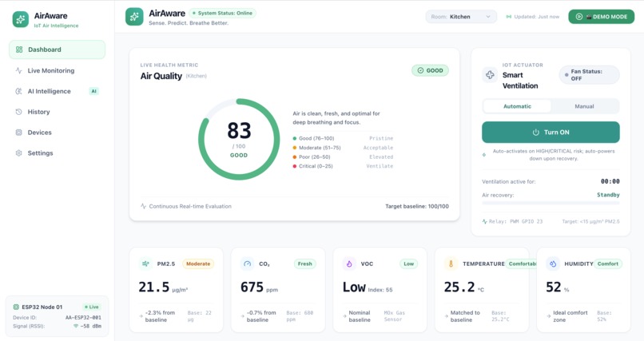The width and height of the screenshot is (644, 341).
Task: Click the Continuous Real-time Evaluation pulse icon
Action: click(143, 206)
